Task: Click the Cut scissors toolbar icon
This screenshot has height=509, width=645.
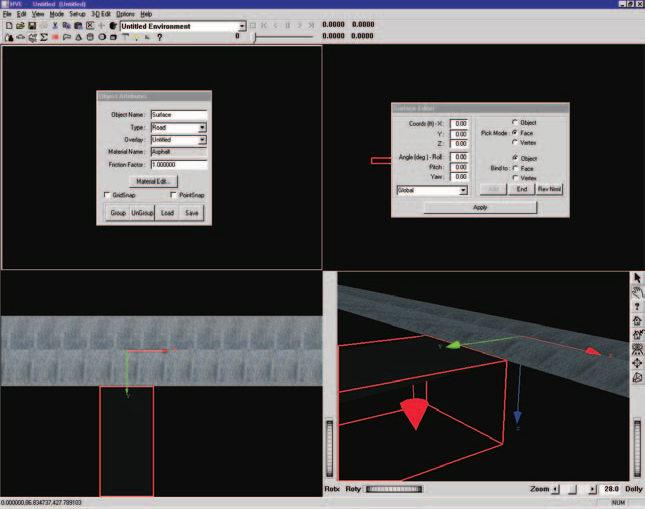Action: point(55,26)
